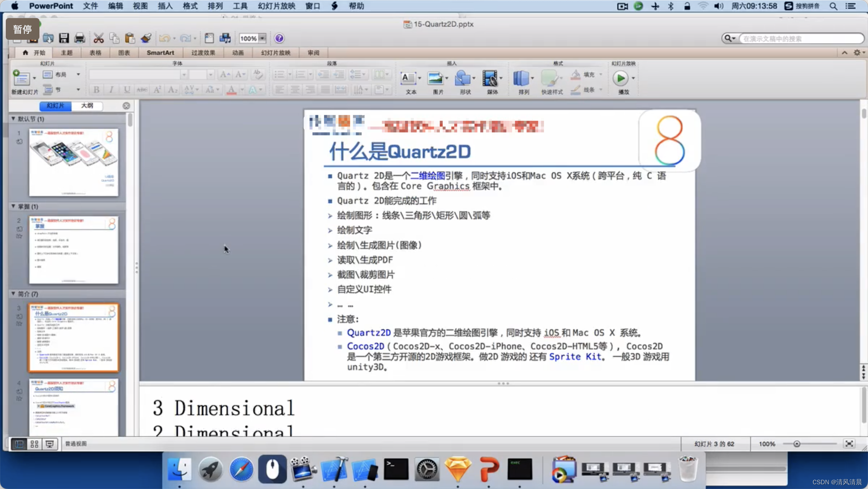The image size is (868, 489).
Task: Collapse the 简介 (7) section
Action: point(13,294)
